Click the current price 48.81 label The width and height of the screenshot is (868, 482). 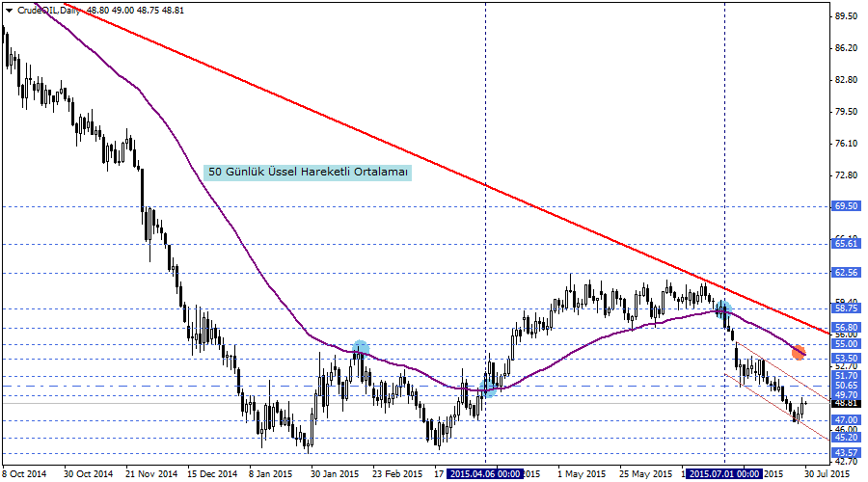click(x=846, y=403)
